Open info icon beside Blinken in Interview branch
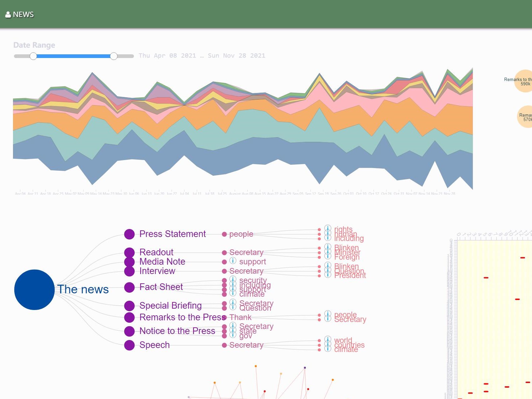The height and width of the screenshot is (399, 532). tap(328, 266)
